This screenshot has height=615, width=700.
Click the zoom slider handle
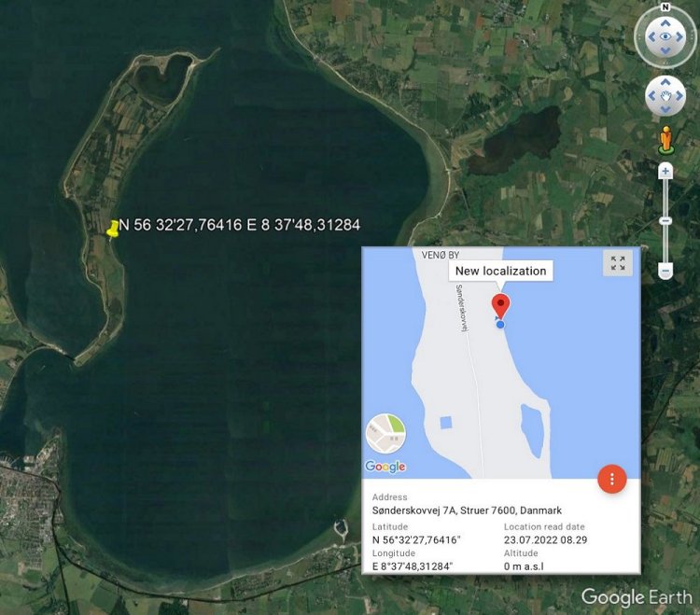665,221
